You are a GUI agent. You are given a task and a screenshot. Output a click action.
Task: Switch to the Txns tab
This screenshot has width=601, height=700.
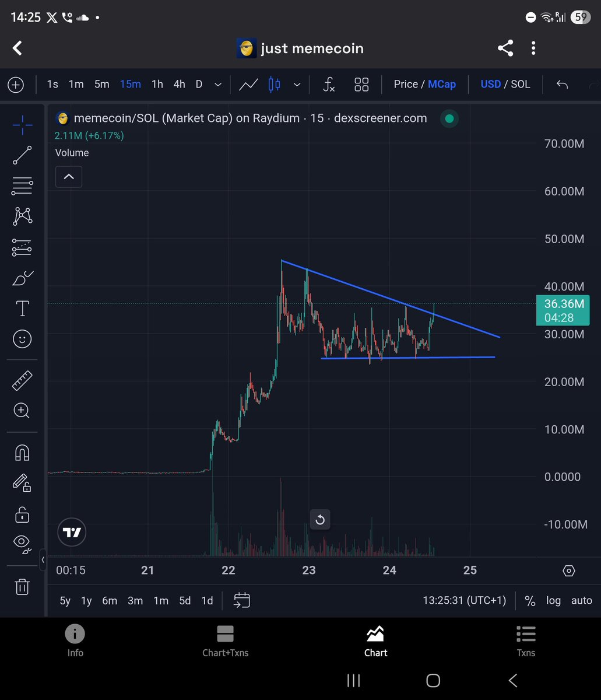point(525,640)
